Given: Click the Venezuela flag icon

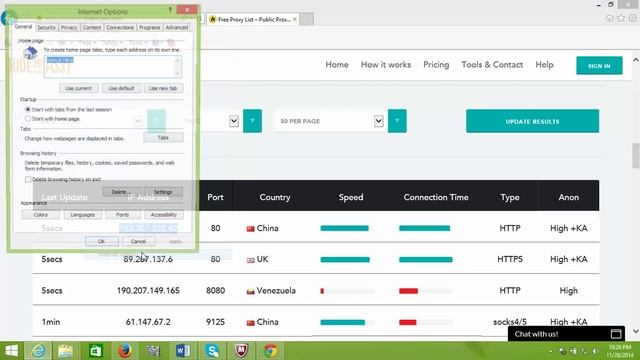Looking at the screenshot, I should click(x=251, y=291).
